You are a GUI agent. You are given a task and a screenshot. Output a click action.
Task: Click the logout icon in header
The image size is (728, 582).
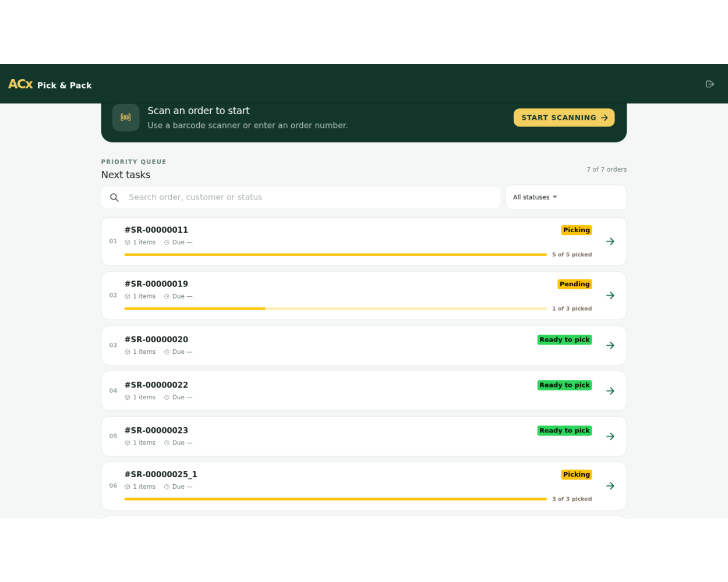pyautogui.click(x=709, y=84)
